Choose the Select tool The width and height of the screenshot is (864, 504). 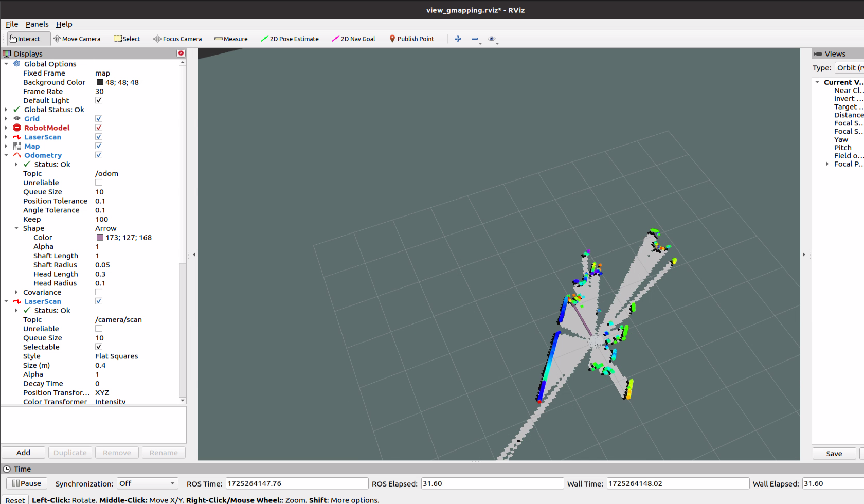[127, 39]
